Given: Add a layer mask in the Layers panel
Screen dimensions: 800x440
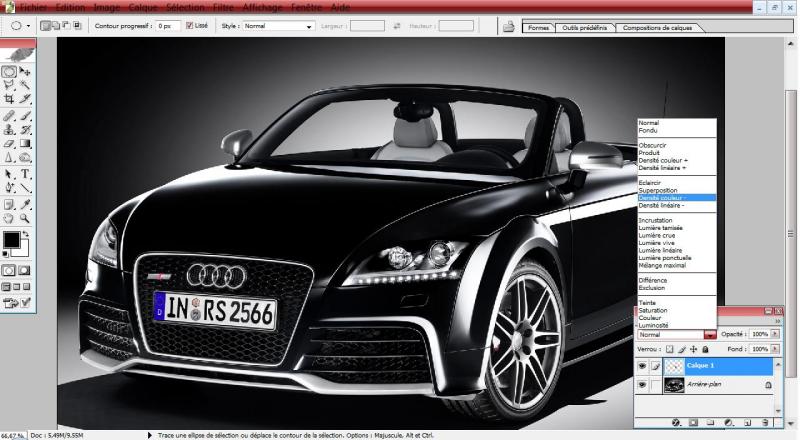Looking at the screenshot, I should pos(693,423).
